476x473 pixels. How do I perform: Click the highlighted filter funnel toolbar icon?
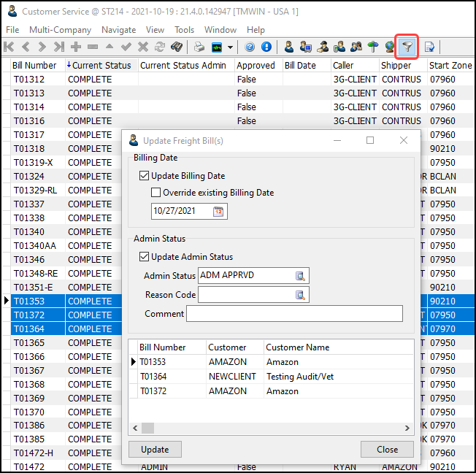[408, 47]
